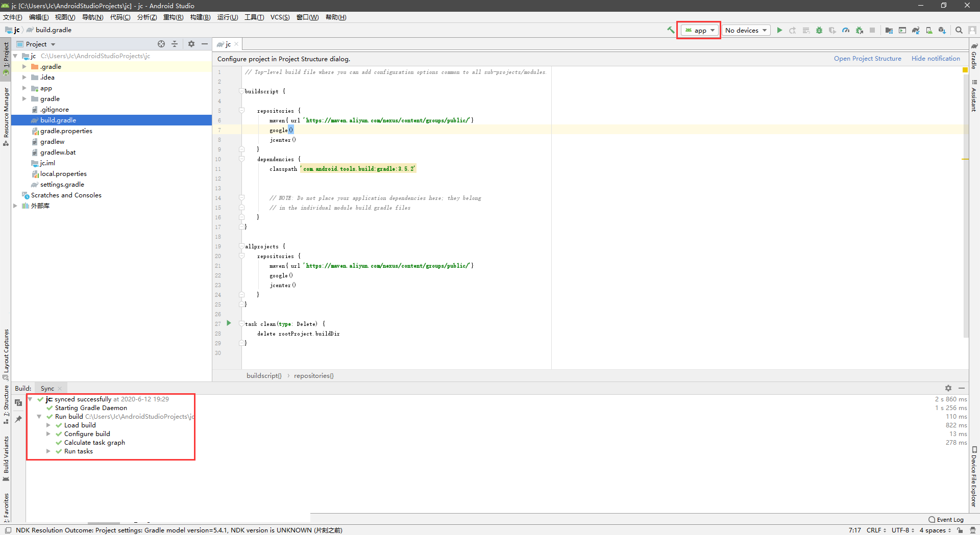Collapse the Run build node
This screenshot has height=535, width=980.
tap(39, 417)
